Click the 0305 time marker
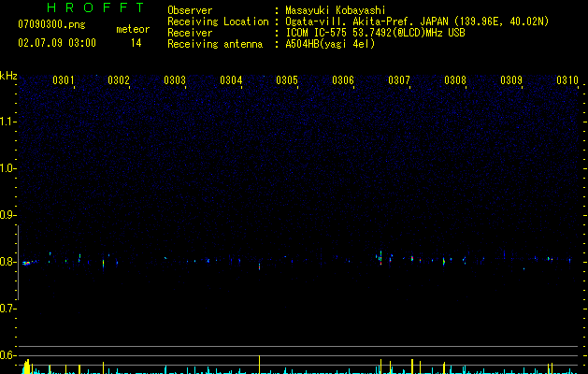This screenshot has height=374, width=588. point(287,80)
